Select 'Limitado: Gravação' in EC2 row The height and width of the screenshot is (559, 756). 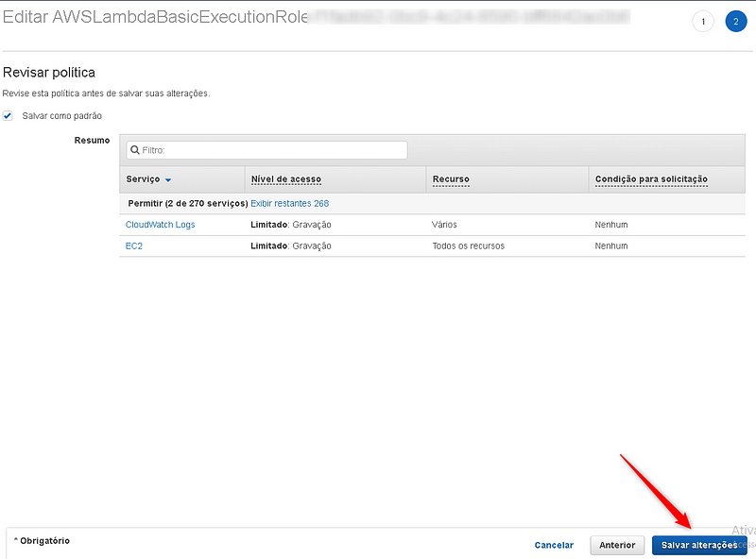291,246
